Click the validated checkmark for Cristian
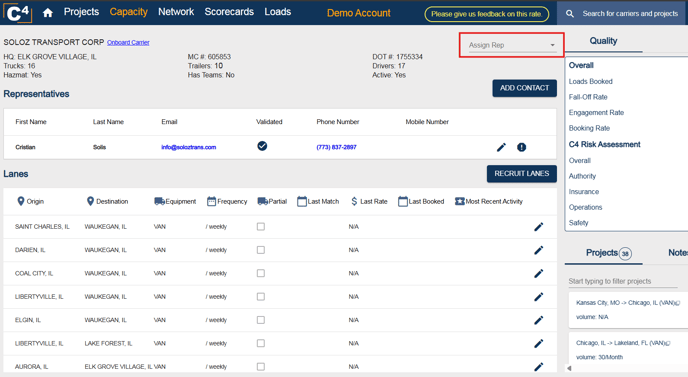Image resolution: width=688 pixels, height=377 pixels. pyautogui.click(x=262, y=146)
